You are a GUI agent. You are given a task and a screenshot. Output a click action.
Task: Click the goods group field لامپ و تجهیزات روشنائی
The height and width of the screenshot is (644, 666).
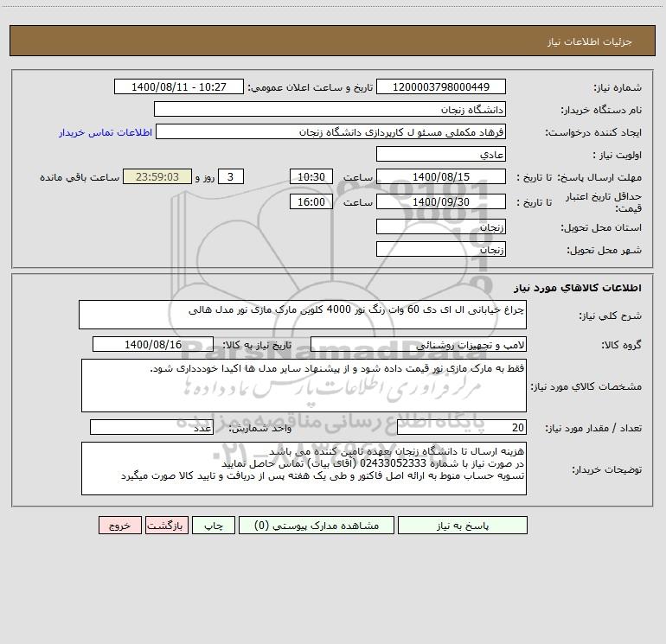click(x=419, y=344)
